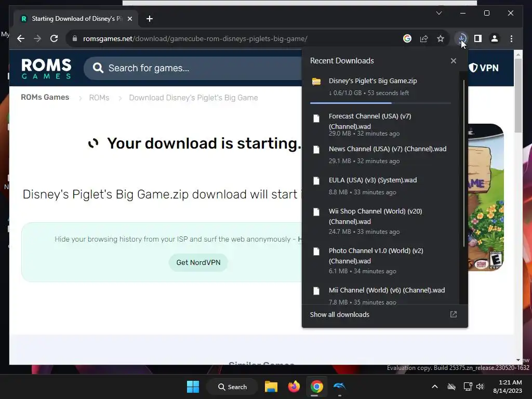Open the tab search dropdown arrow

tap(438, 13)
